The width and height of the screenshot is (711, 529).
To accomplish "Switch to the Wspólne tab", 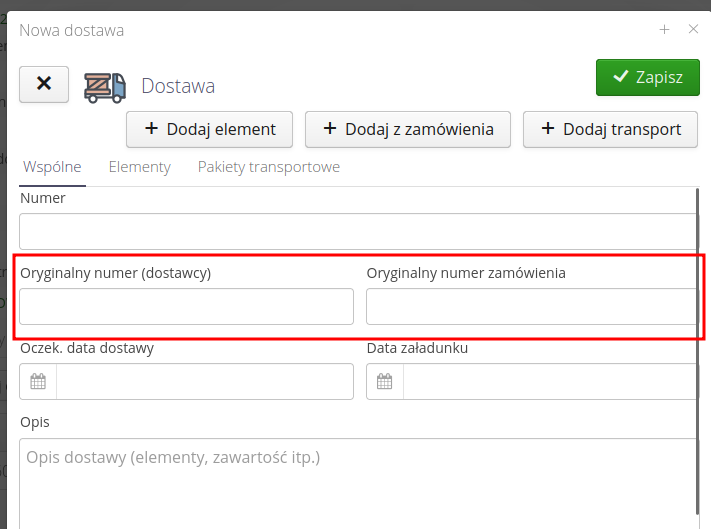I will [52, 167].
